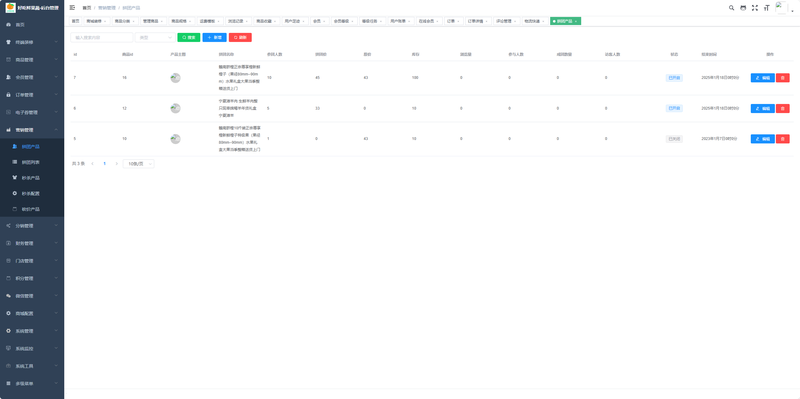Click the 微信管理 WeChat icon in sidebar

click(8, 296)
